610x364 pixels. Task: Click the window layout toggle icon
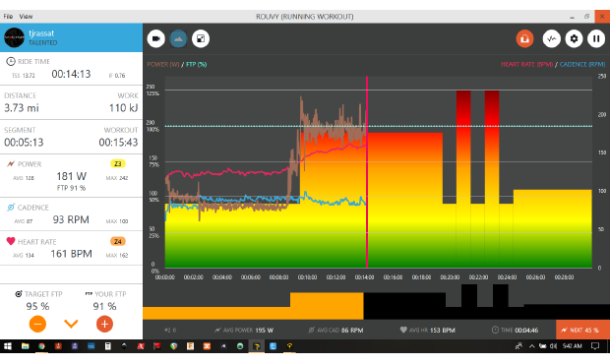point(201,38)
